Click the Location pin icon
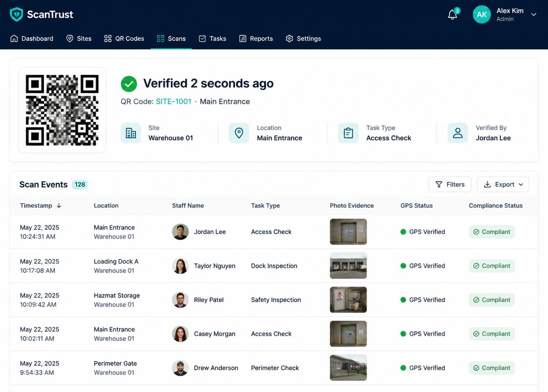This screenshot has height=392, width=548. 239,133
